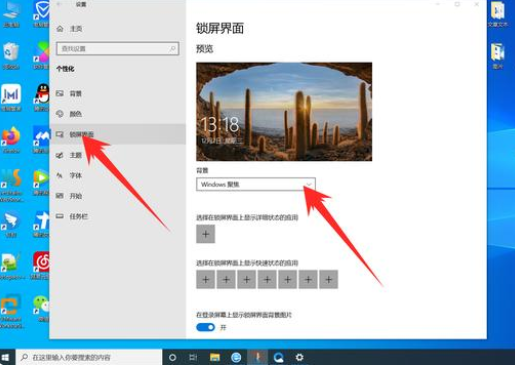Open File Explorer from the taskbar
The height and width of the screenshot is (365, 515).
point(215,357)
